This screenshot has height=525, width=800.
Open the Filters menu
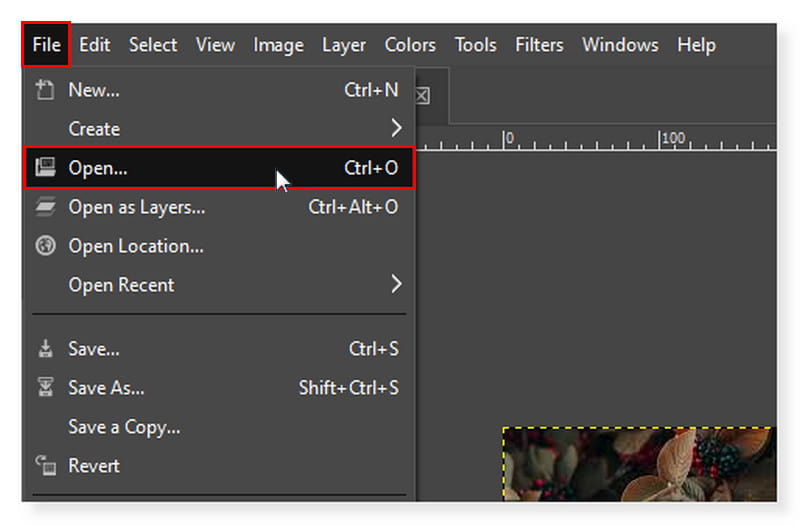click(x=539, y=45)
